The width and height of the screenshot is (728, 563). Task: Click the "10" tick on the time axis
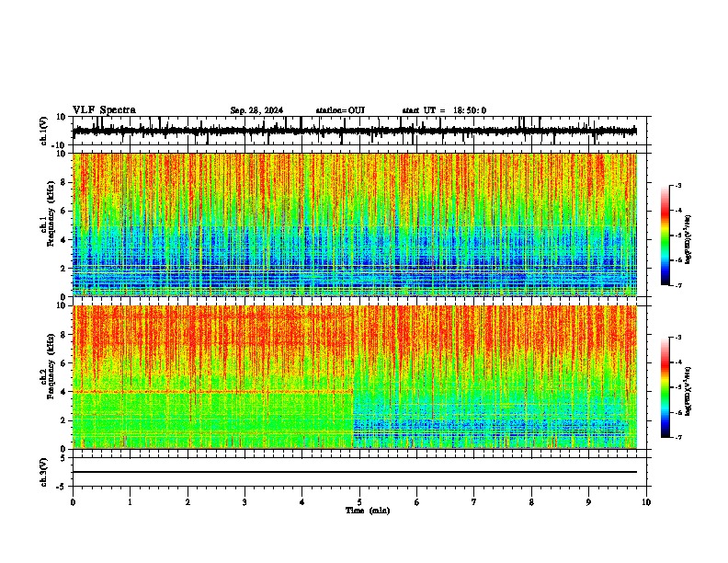pos(646,502)
